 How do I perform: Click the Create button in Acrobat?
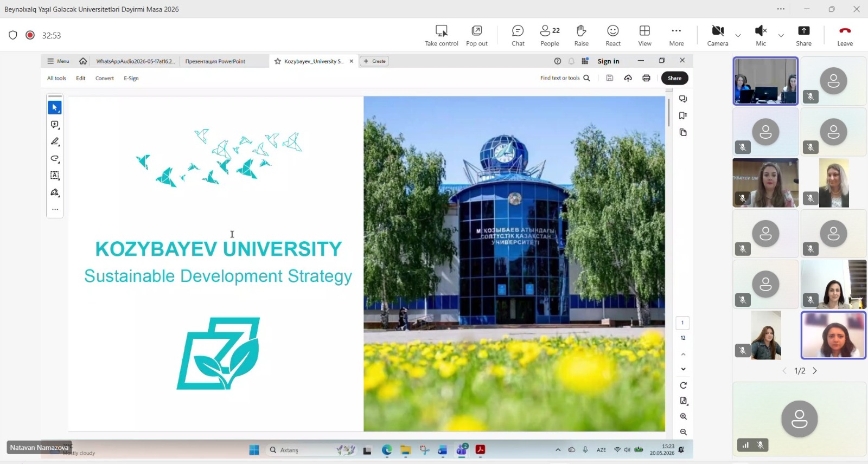374,61
